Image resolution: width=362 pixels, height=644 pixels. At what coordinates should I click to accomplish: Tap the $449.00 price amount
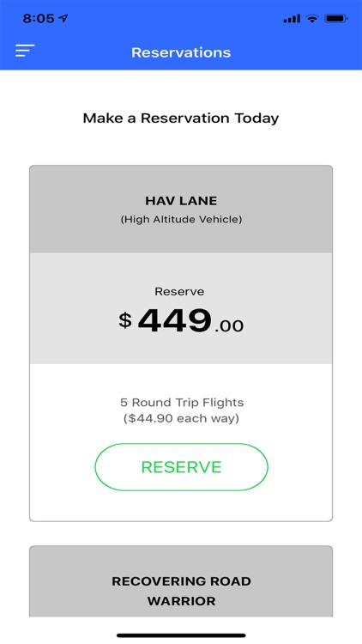coord(181,321)
